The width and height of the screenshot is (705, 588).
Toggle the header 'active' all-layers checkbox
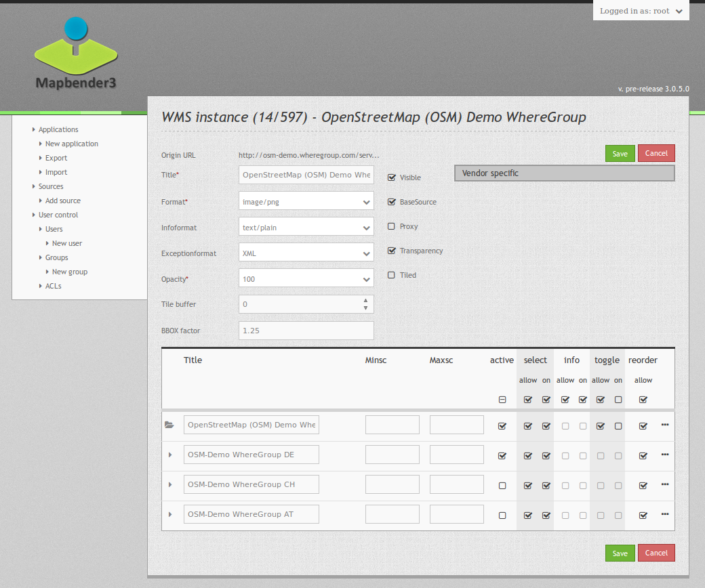click(x=502, y=400)
